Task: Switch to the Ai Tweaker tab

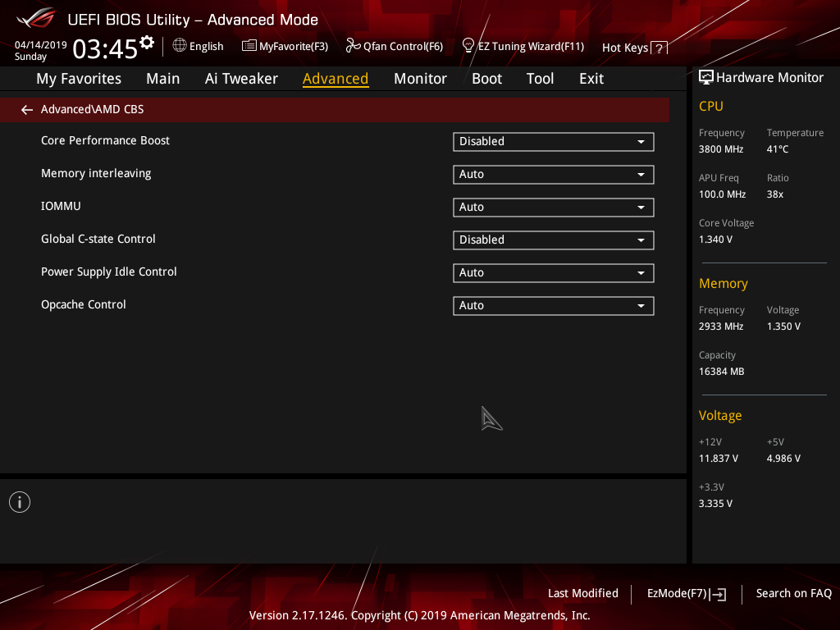Action: (241, 79)
